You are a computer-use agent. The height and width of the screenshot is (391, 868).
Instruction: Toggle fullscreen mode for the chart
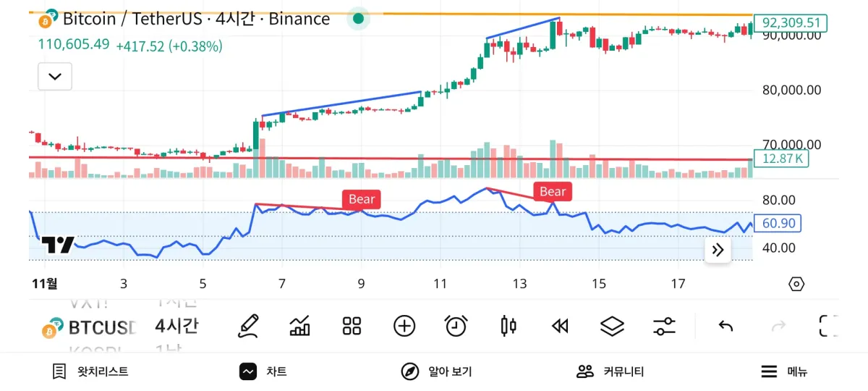point(827,326)
